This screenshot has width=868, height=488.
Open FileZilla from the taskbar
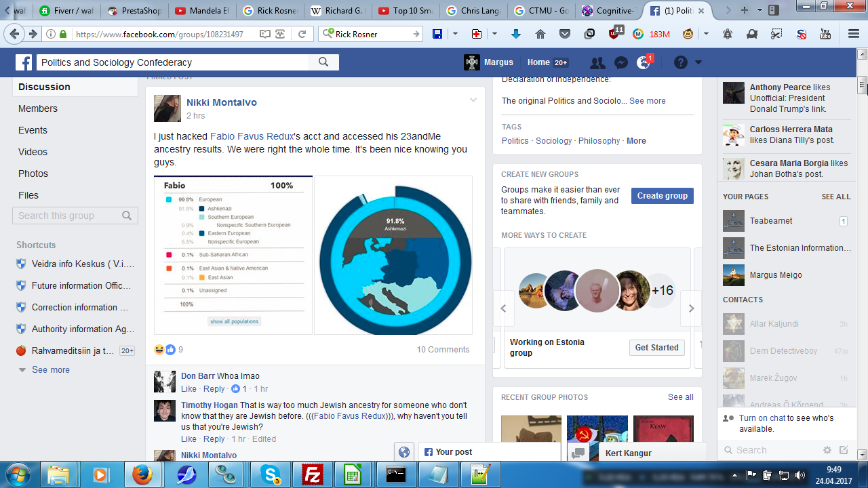click(312, 474)
